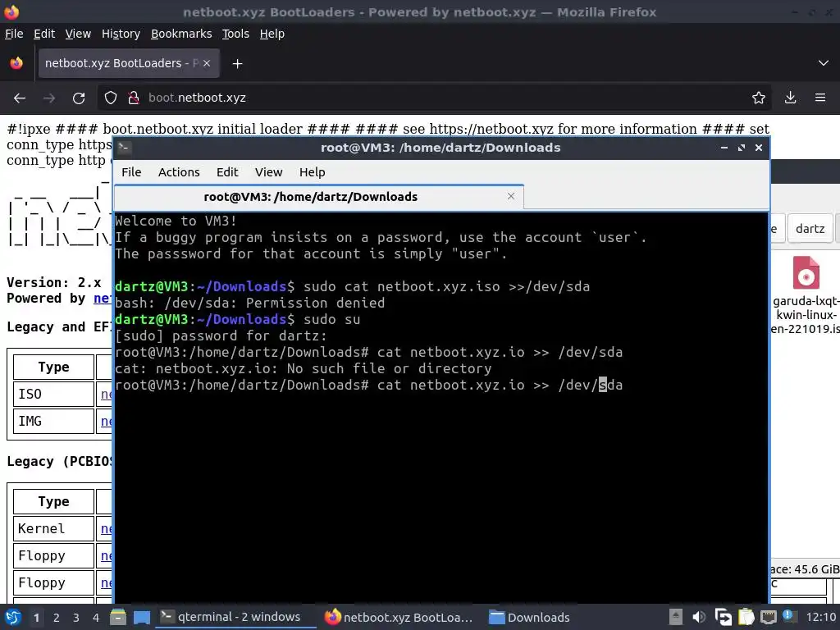Image resolution: width=840 pixels, height=630 pixels.
Task: Click 'Version: 2.x' text on the page
Action: click(53, 282)
